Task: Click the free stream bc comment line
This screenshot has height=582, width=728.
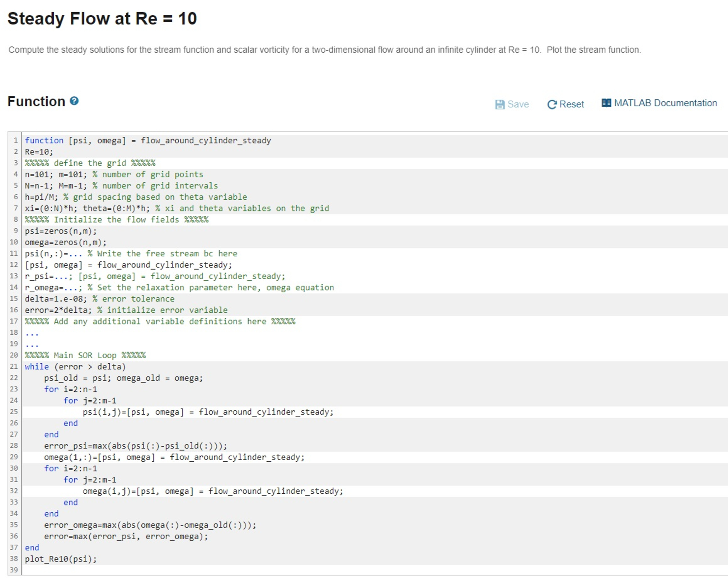Action: 162,254
